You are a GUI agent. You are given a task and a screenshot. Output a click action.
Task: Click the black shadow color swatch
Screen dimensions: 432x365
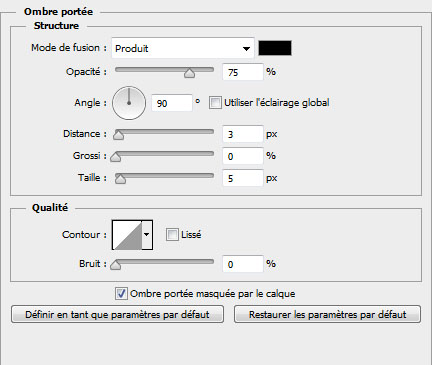coord(275,48)
